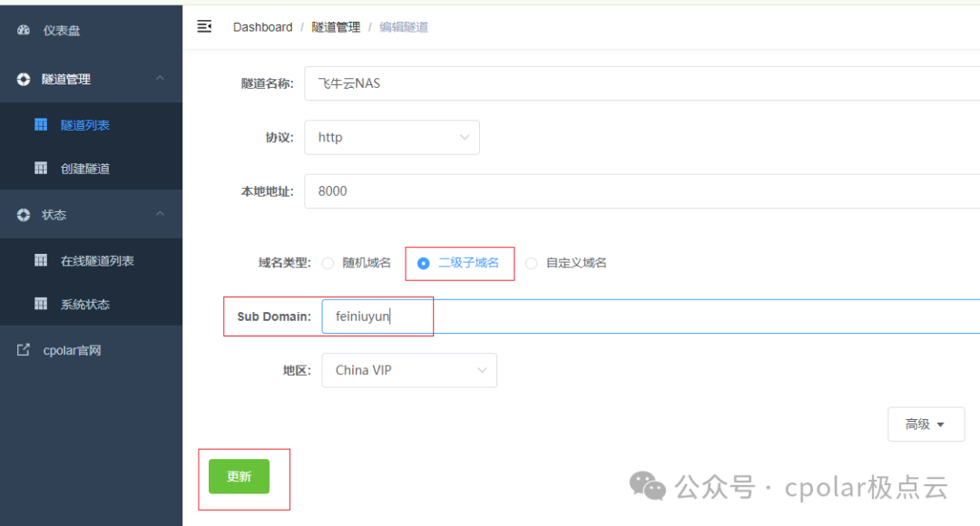Open 系统状态 menu item

pos(92,304)
